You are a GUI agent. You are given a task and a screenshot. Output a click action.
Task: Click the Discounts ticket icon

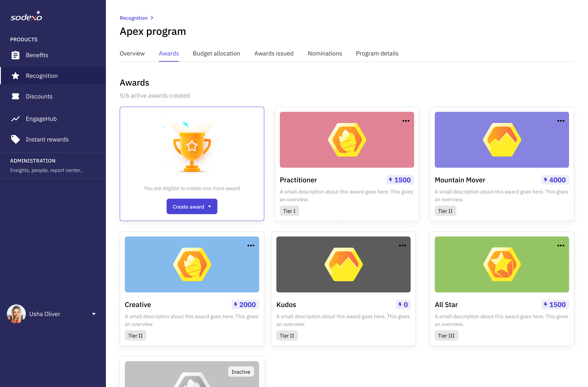(x=15, y=96)
